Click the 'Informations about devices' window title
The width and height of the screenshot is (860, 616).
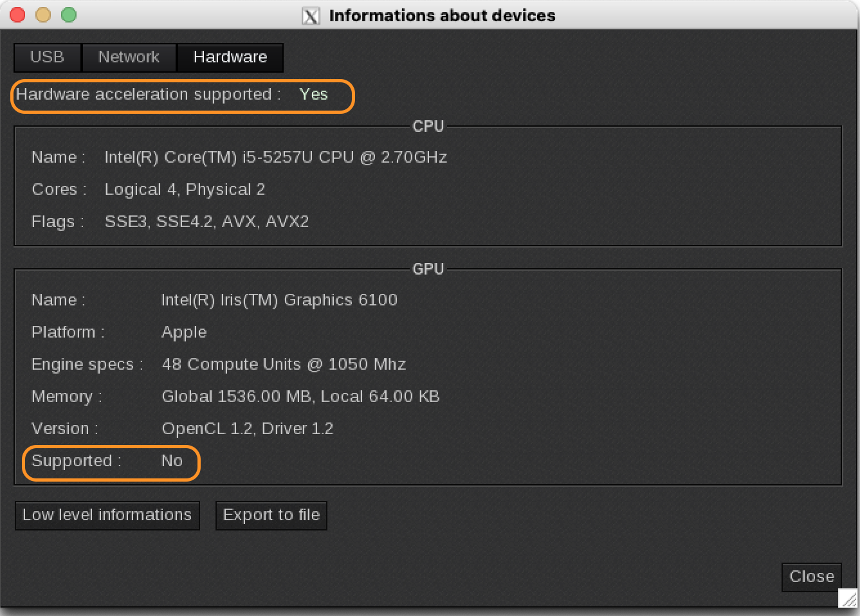[x=442, y=16]
